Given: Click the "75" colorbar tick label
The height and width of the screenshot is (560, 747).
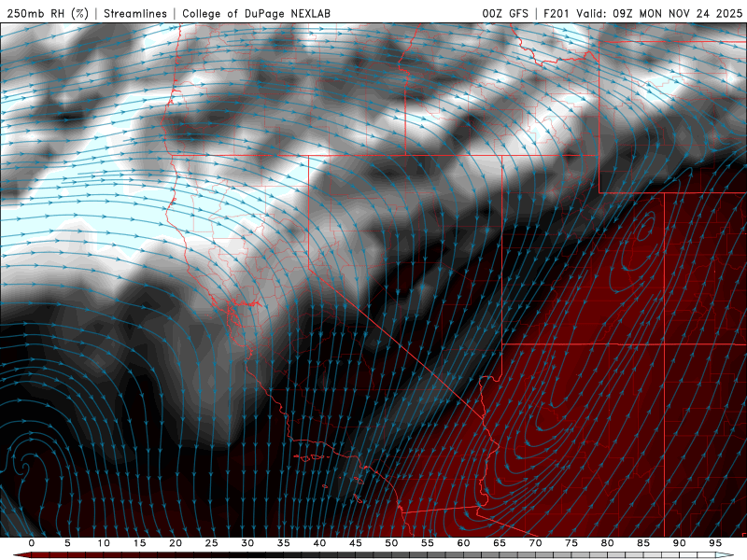Looking at the screenshot, I should click(x=571, y=543).
